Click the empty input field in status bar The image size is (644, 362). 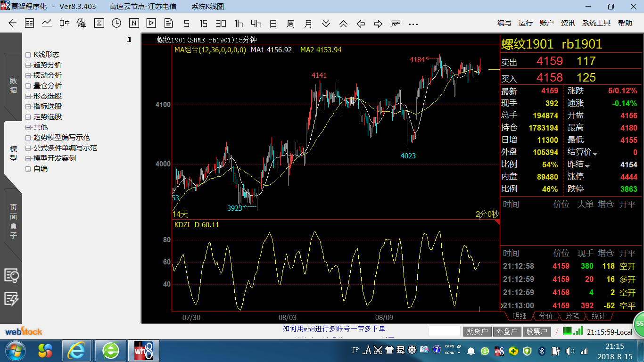pos(444,331)
